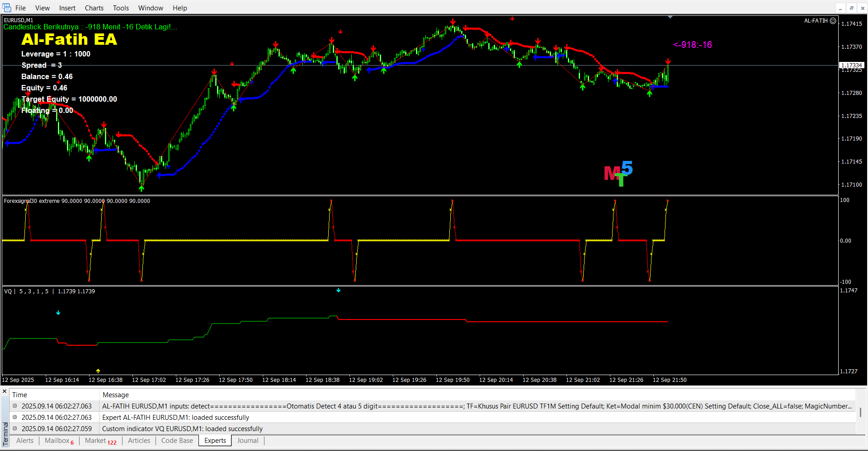Click the info icon of the AL-FATIH inputs log row
This screenshot has height=451, width=868.
15,406
